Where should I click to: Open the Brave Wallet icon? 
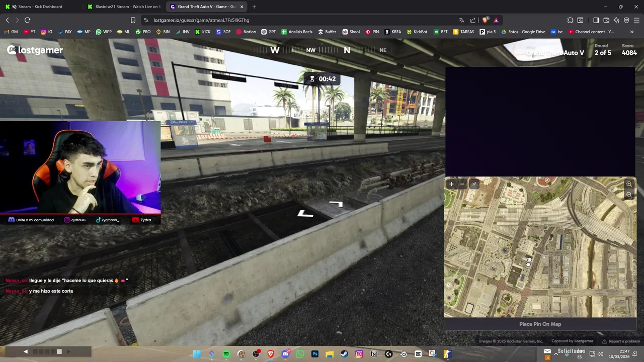(x=606, y=20)
